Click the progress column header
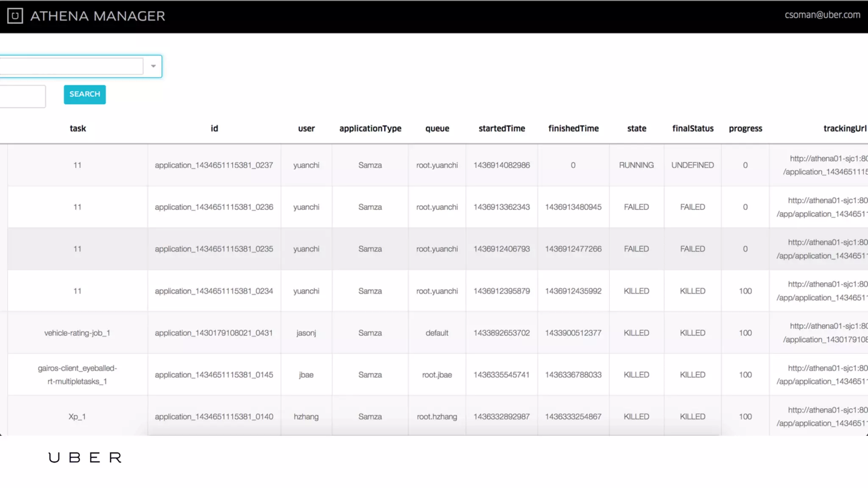This screenshot has height=488, width=868. 745,128
